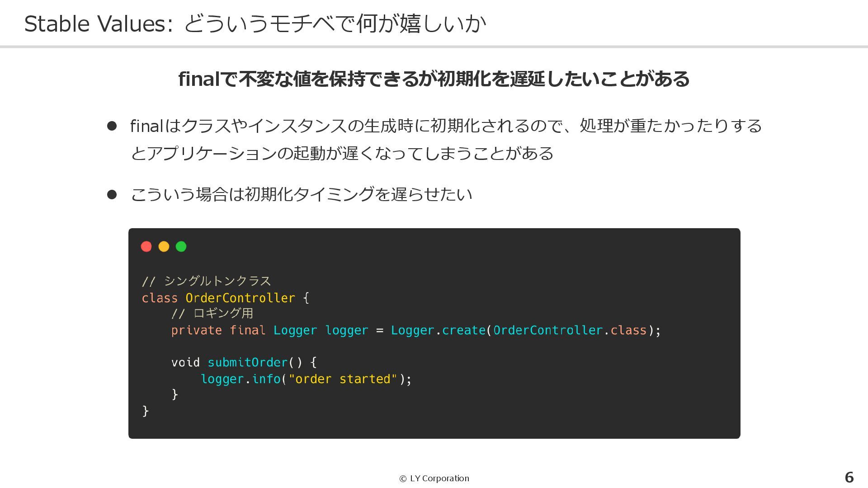Click the slide title 'Stable Values'
This screenshot has height=488, width=868.
[x=95, y=23]
